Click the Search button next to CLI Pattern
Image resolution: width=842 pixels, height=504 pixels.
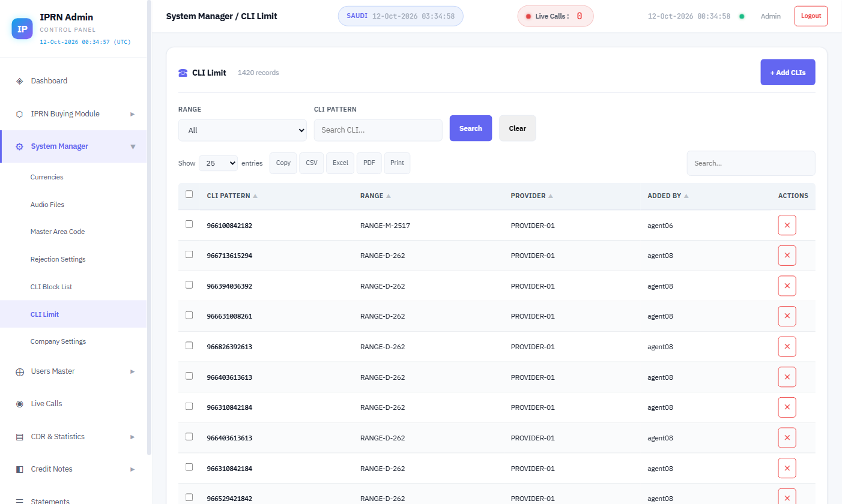pos(471,128)
